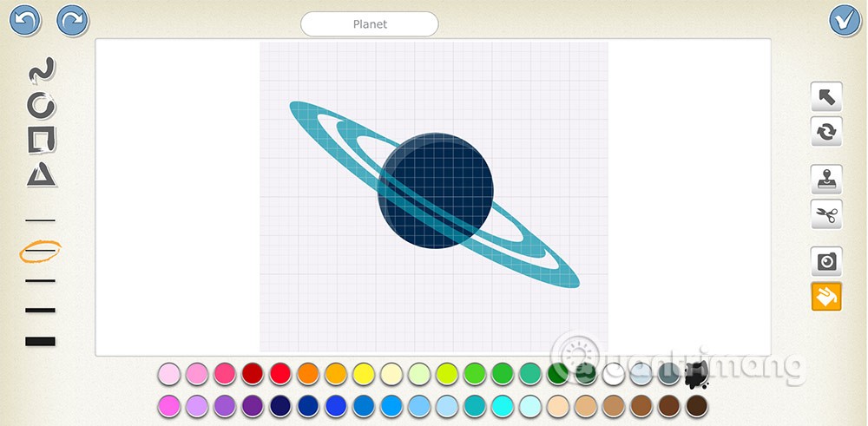This screenshot has height=426, width=868.
Task: Pick the bright red color swatch
Action: point(280,374)
